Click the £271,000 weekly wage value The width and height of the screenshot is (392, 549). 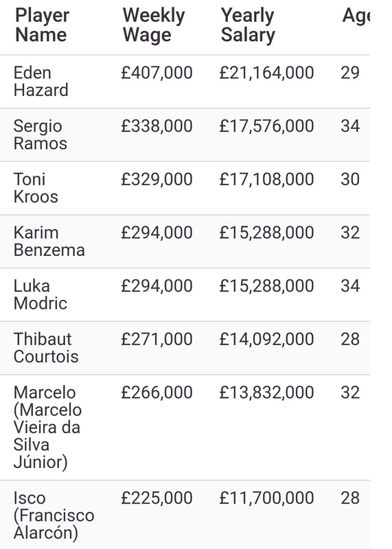coord(157,339)
